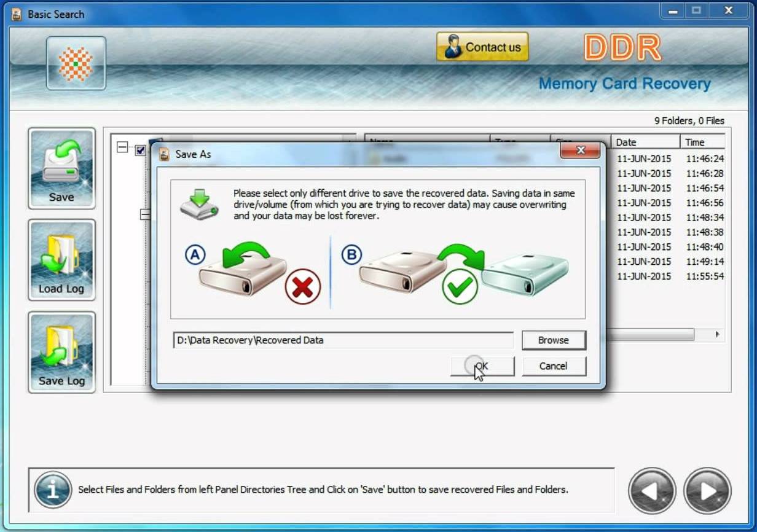
Task: Close the Save As dialog
Action: [x=580, y=151]
